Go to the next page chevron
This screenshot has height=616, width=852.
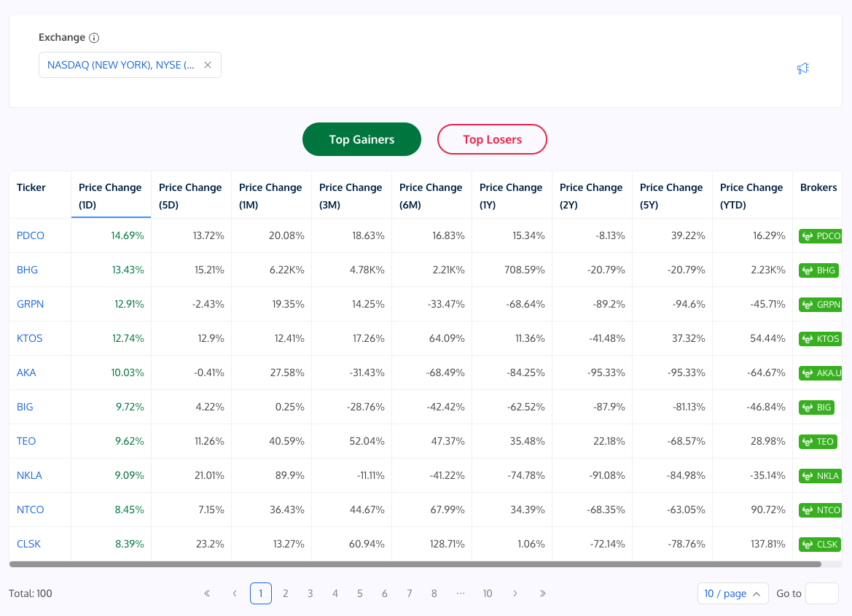pyautogui.click(x=515, y=593)
